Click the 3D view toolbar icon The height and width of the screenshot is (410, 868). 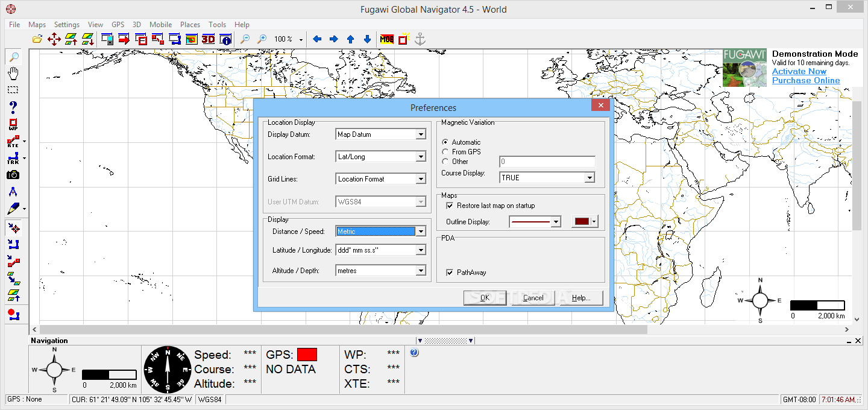tap(208, 39)
